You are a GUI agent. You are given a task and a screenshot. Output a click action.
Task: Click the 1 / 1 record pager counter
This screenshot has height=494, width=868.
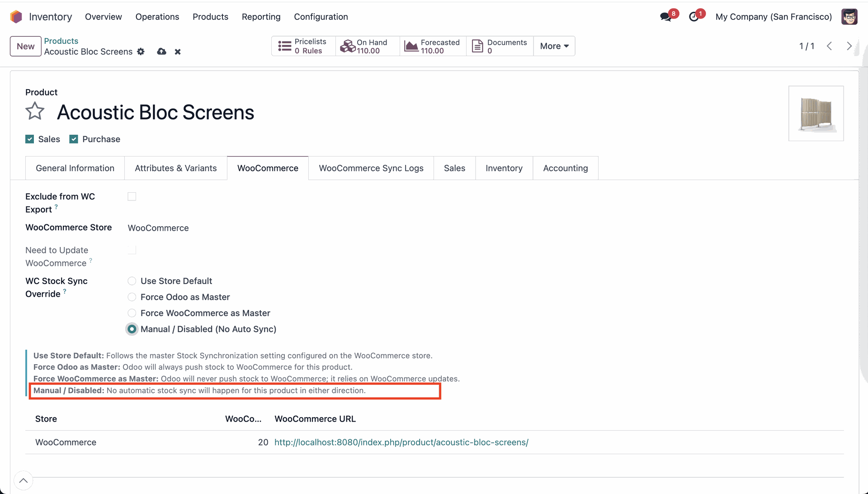pyautogui.click(x=807, y=46)
